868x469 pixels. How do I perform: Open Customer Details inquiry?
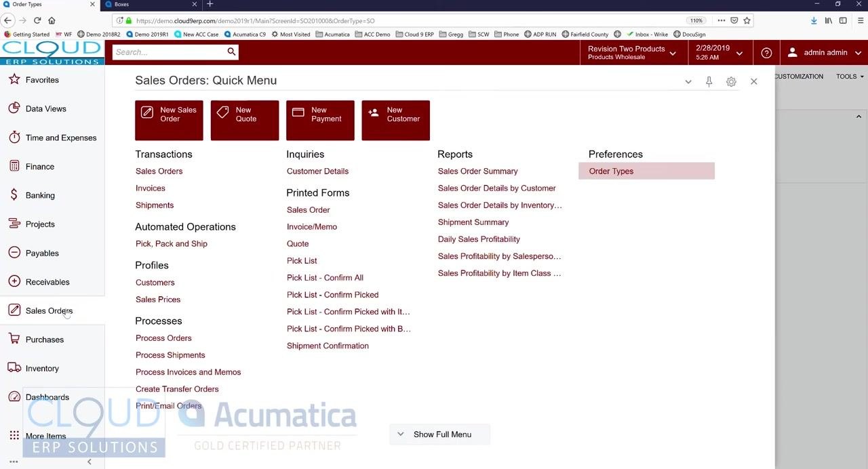317,171
